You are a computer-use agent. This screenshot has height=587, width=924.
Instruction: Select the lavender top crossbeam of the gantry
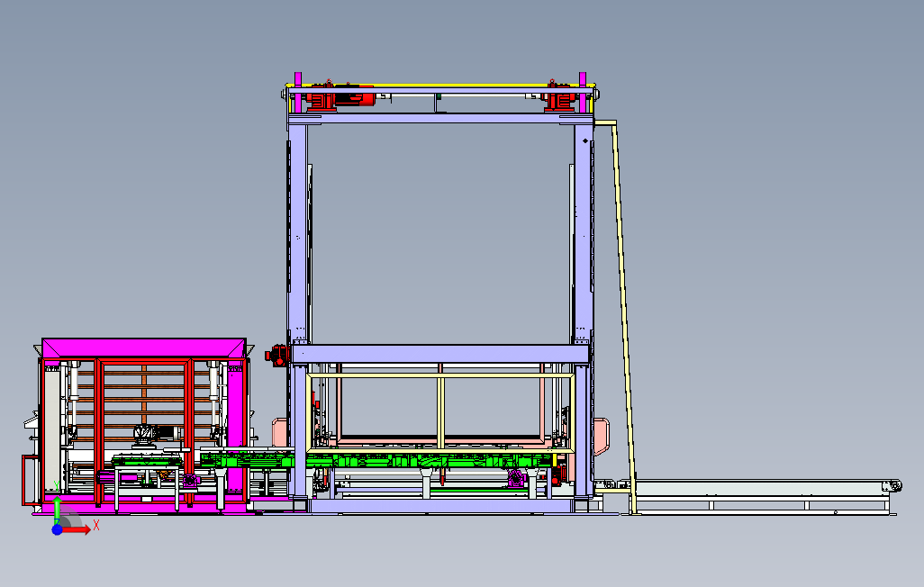pos(440,119)
